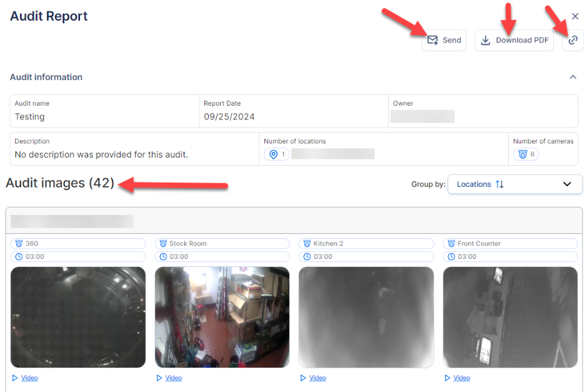
Task: Click the download arrow icon
Action: (x=486, y=41)
